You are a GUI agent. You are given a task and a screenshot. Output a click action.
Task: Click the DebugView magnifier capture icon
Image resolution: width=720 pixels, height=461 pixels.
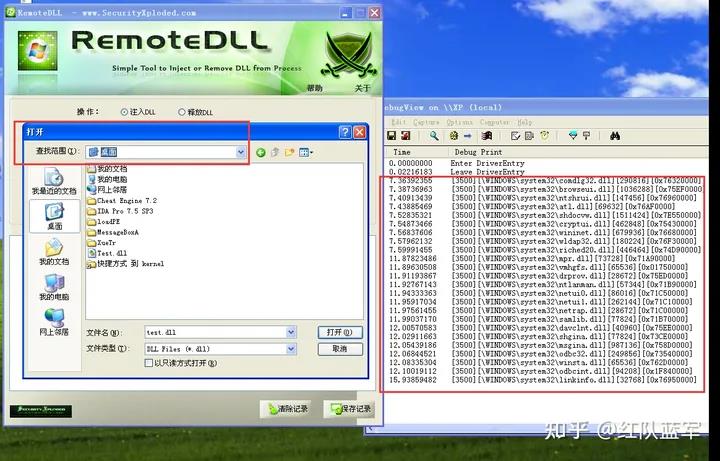[x=433, y=136]
